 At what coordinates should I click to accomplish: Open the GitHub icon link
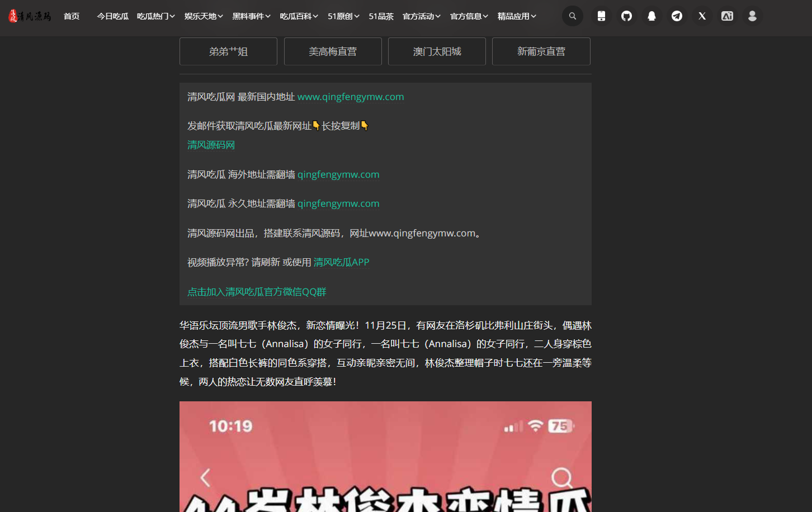pyautogui.click(x=626, y=16)
